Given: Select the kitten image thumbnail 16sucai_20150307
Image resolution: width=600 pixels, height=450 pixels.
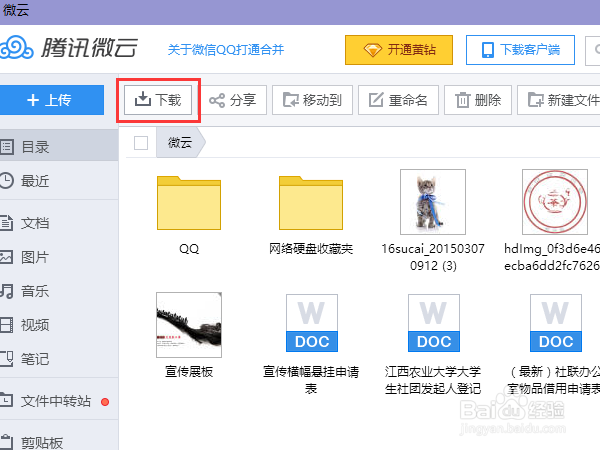Looking at the screenshot, I should tap(433, 202).
